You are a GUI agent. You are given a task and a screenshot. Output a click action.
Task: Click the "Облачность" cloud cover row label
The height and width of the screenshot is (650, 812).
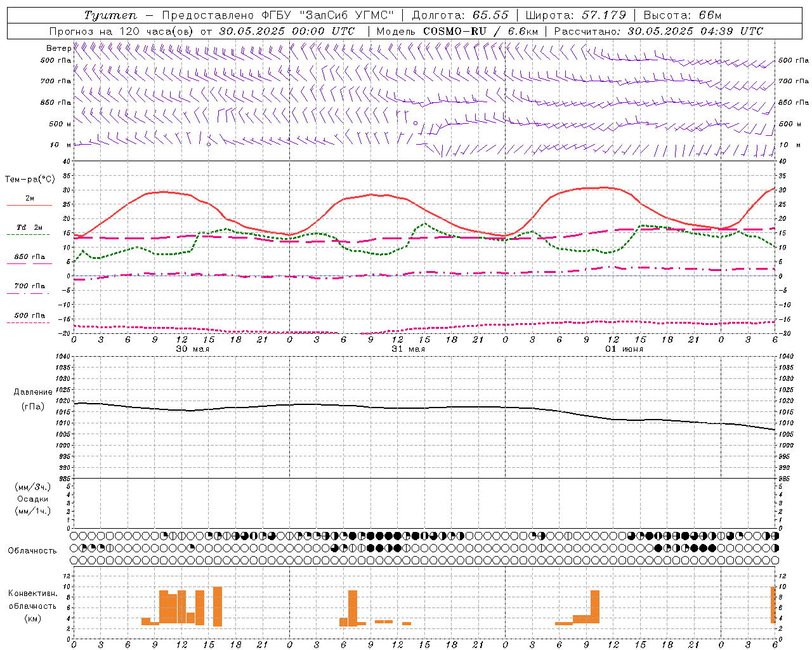click(32, 550)
